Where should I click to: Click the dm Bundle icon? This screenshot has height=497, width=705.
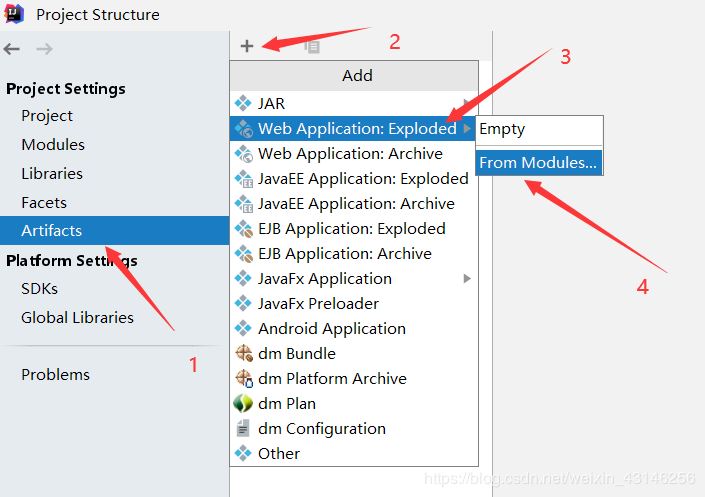(243, 353)
